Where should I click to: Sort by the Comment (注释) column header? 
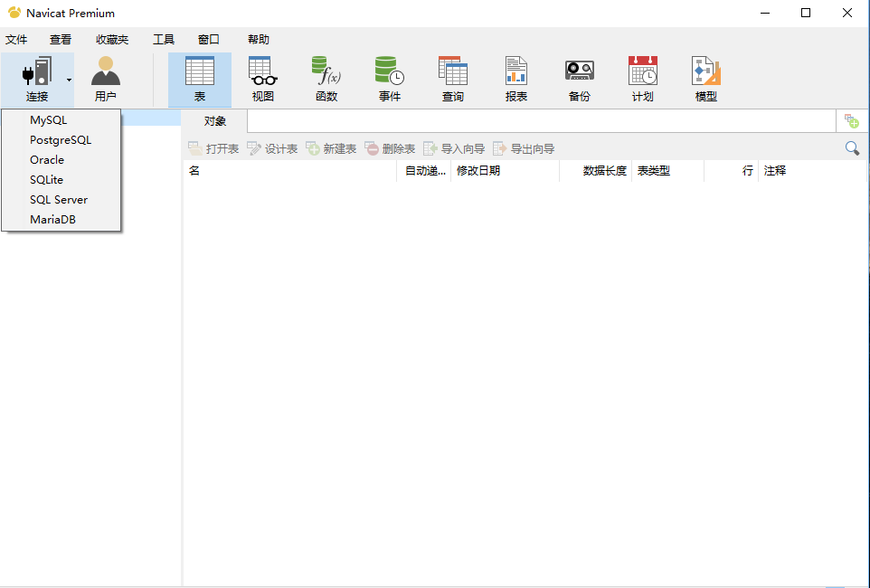pyautogui.click(x=812, y=171)
